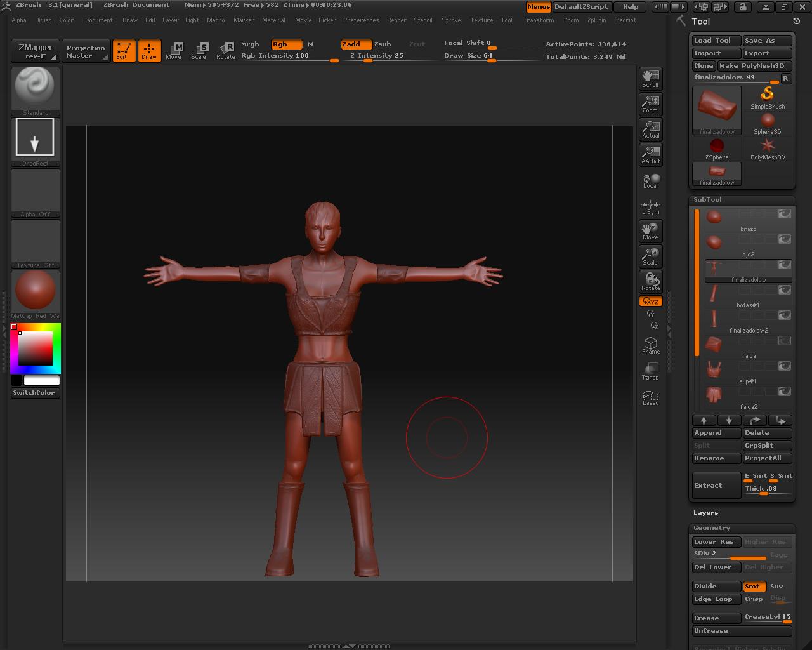Collapse the Geometry section header
The height and width of the screenshot is (650, 812).
tap(712, 528)
